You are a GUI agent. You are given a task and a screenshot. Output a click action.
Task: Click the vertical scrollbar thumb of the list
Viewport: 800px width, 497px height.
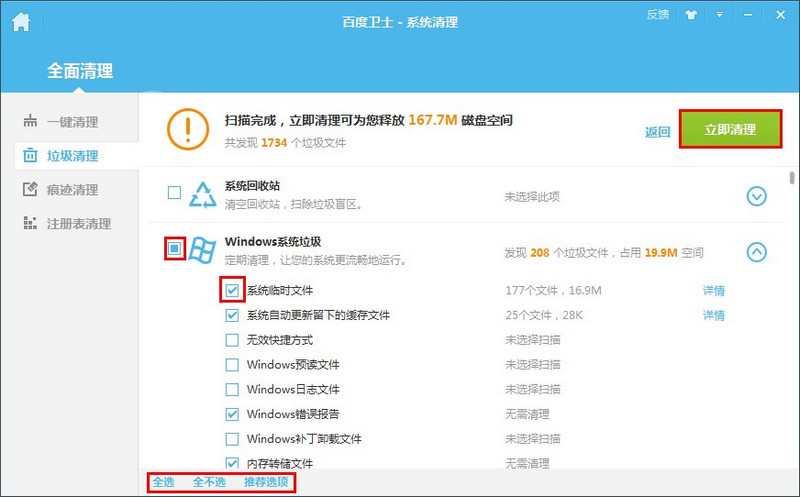tap(792, 178)
